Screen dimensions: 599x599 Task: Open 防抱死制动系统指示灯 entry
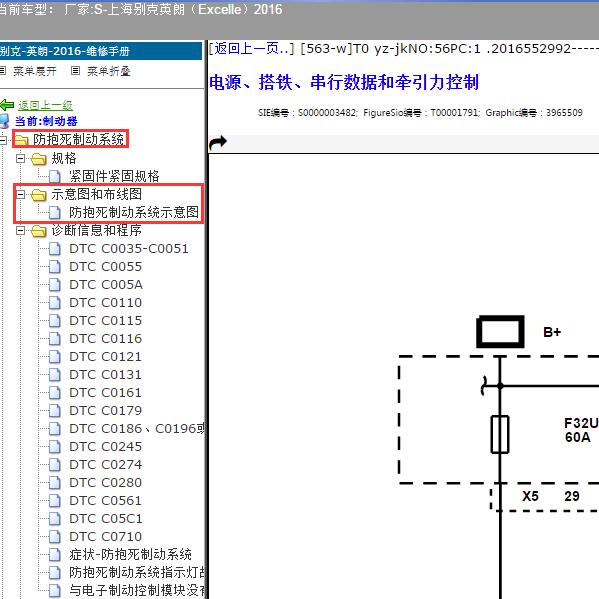(137, 572)
